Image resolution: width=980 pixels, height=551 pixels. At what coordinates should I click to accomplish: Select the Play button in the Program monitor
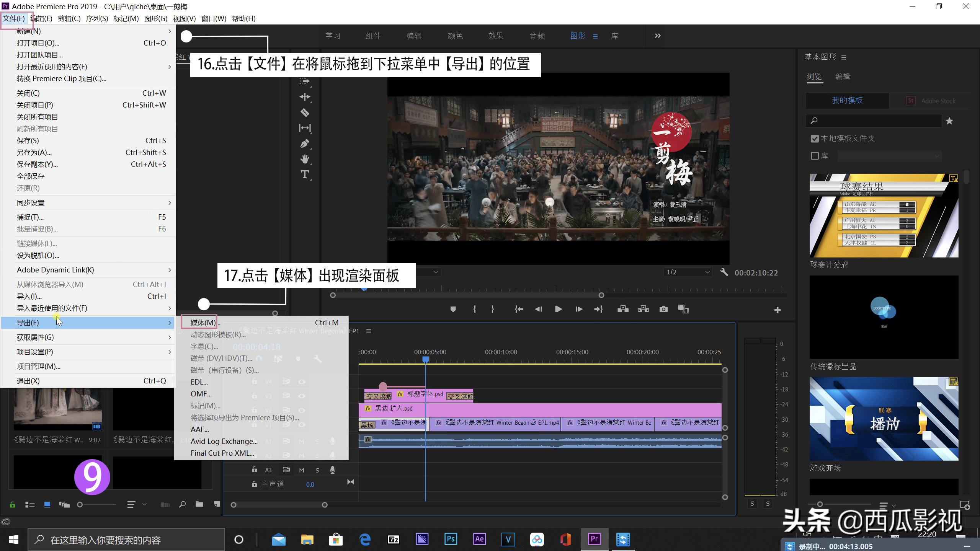(559, 309)
